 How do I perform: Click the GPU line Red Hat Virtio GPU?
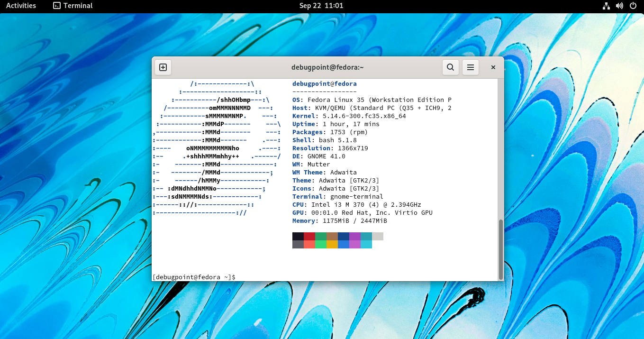pyautogui.click(x=363, y=213)
